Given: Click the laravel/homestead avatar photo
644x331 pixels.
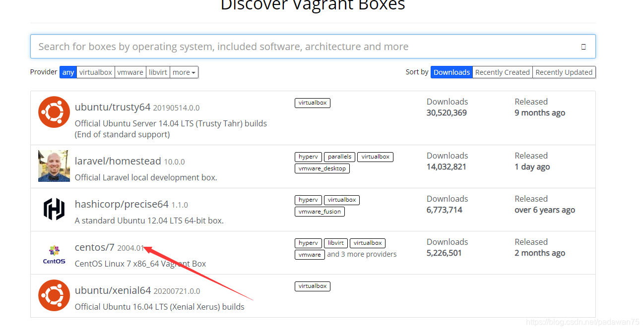Looking at the screenshot, I should click(54, 166).
